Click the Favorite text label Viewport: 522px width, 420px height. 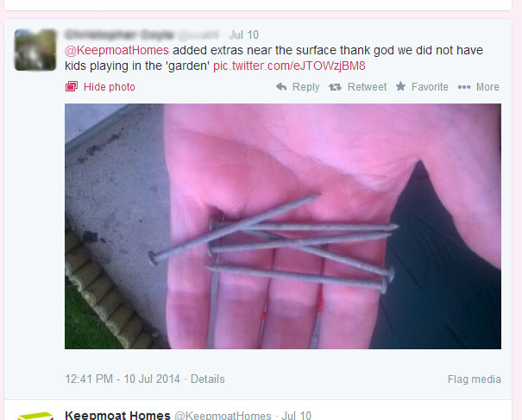click(x=430, y=87)
